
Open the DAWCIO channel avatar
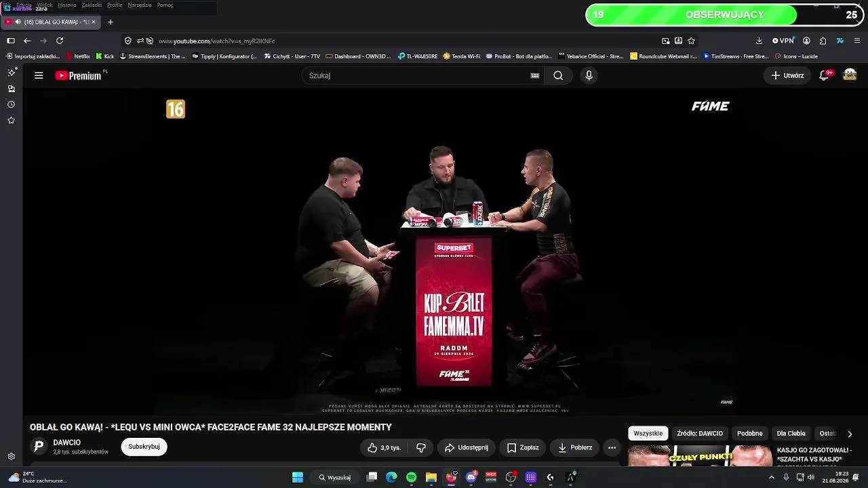(39, 447)
